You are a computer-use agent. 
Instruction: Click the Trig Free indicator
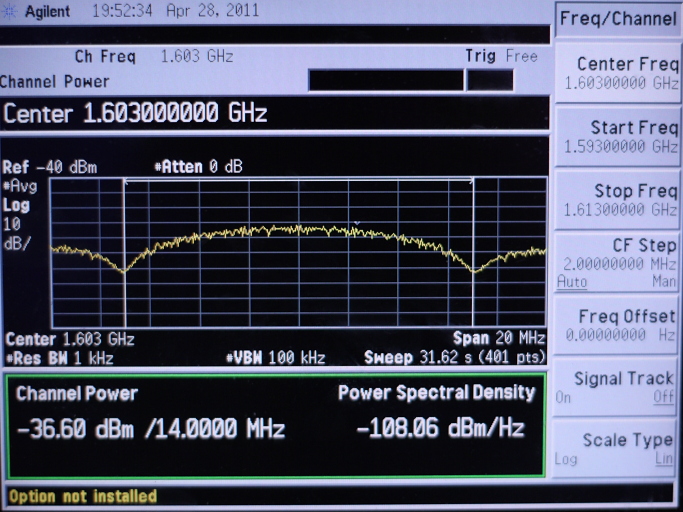(501, 57)
